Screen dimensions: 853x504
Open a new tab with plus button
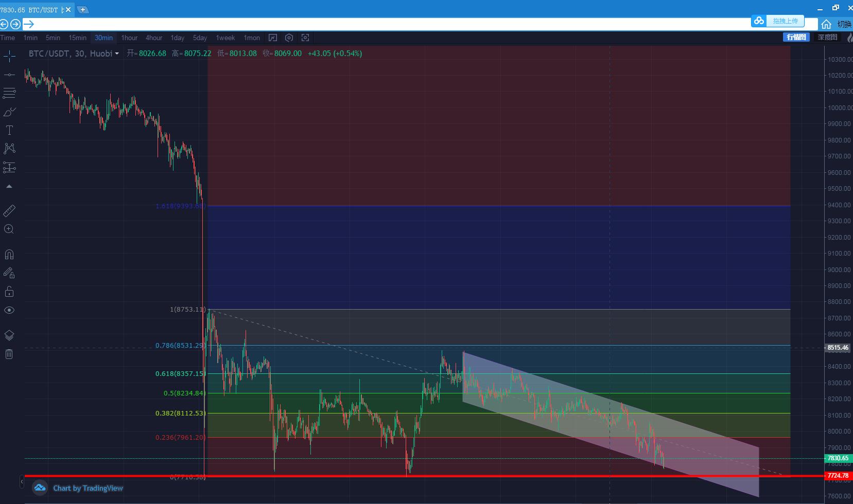[83, 10]
